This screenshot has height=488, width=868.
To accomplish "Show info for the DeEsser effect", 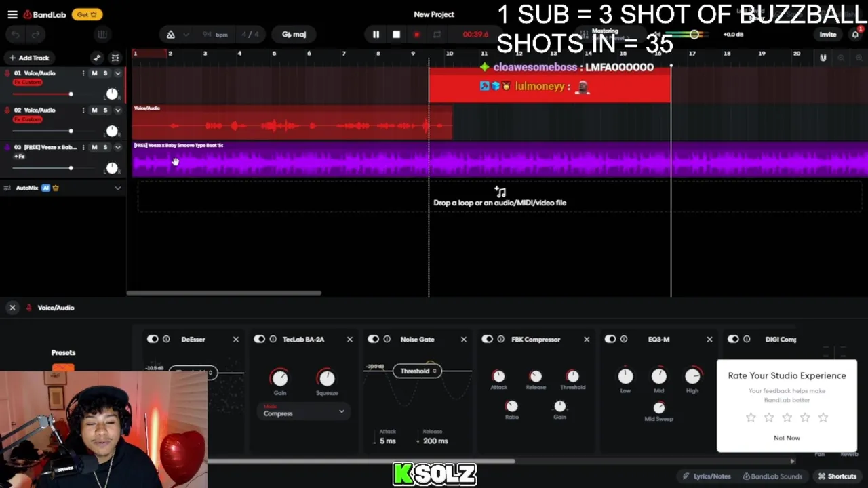I will tap(166, 340).
